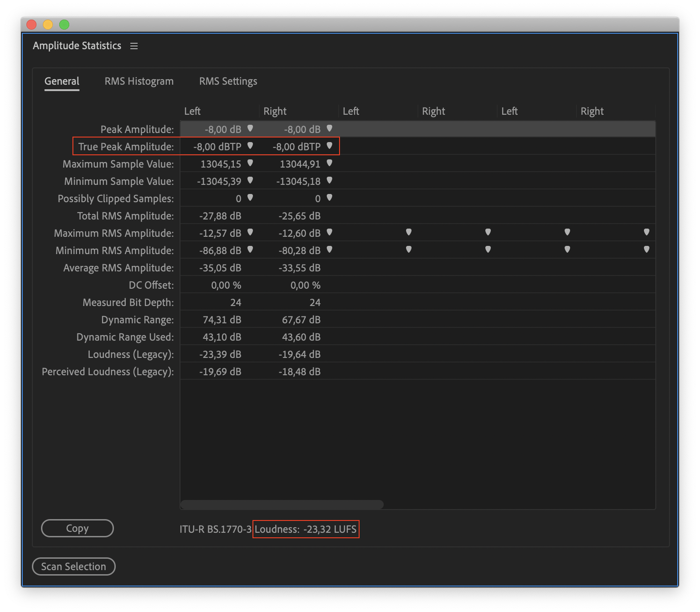Click the first Left column header

pos(192,112)
